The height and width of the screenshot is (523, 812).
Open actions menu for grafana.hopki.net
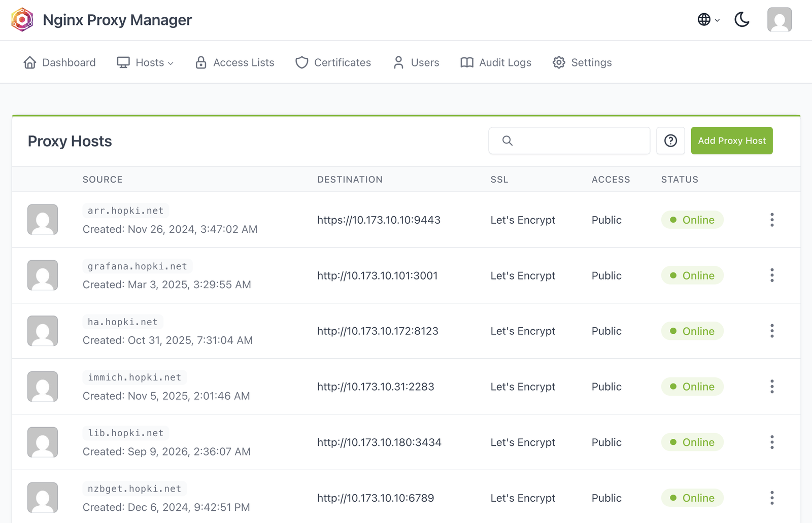point(772,275)
